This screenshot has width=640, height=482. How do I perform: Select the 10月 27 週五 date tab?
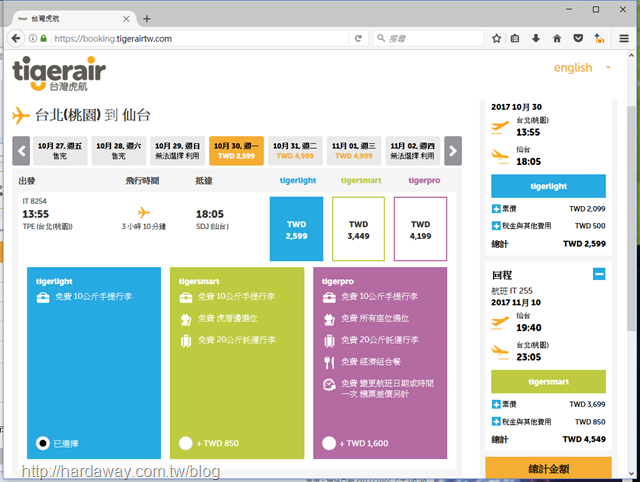[60, 151]
